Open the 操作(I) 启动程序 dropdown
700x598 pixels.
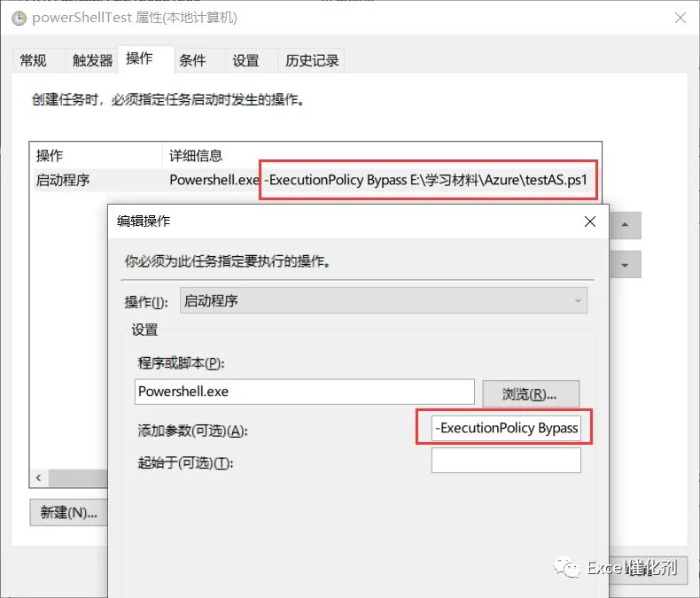[x=384, y=300]
